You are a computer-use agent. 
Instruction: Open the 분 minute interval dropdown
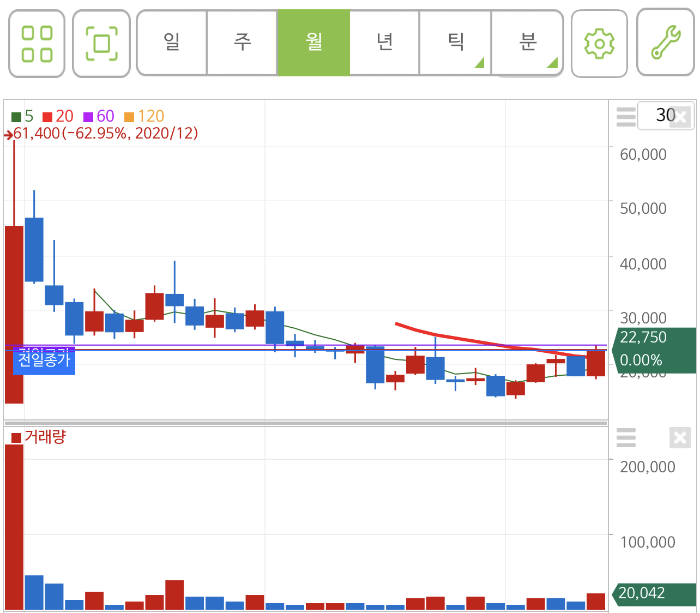(x=527, y=43)
